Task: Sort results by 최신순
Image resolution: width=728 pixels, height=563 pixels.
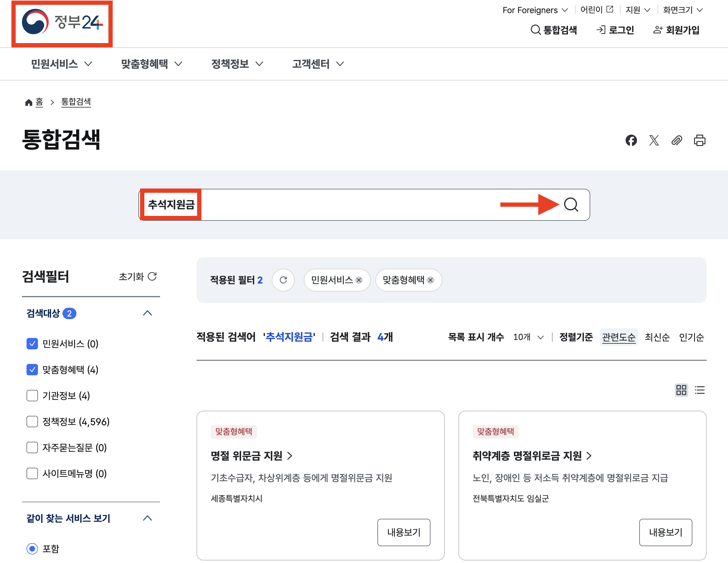Action: point(657,337)
